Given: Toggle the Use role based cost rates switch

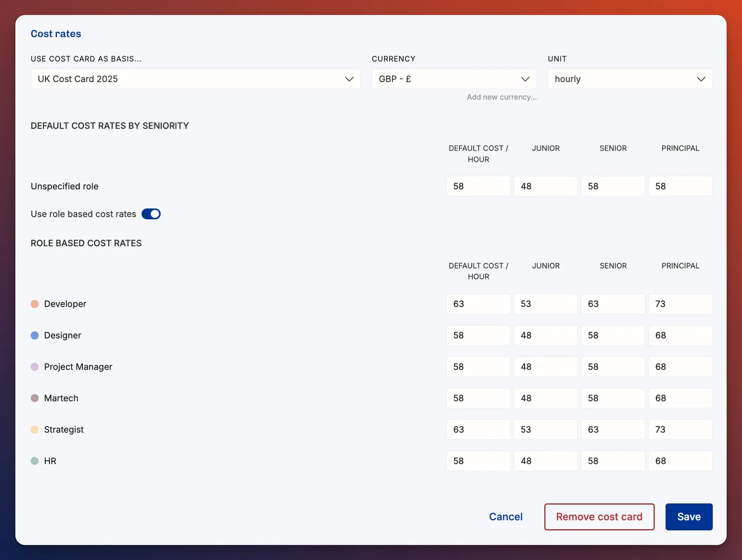Looking at the screenshot, I should coord(151,214).
